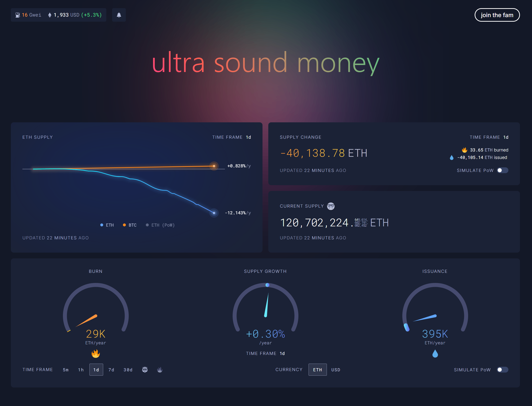Click the orange BTC legend dot
Image resolution: width=532 pixels, height=406 pixels.
point(124,225)
